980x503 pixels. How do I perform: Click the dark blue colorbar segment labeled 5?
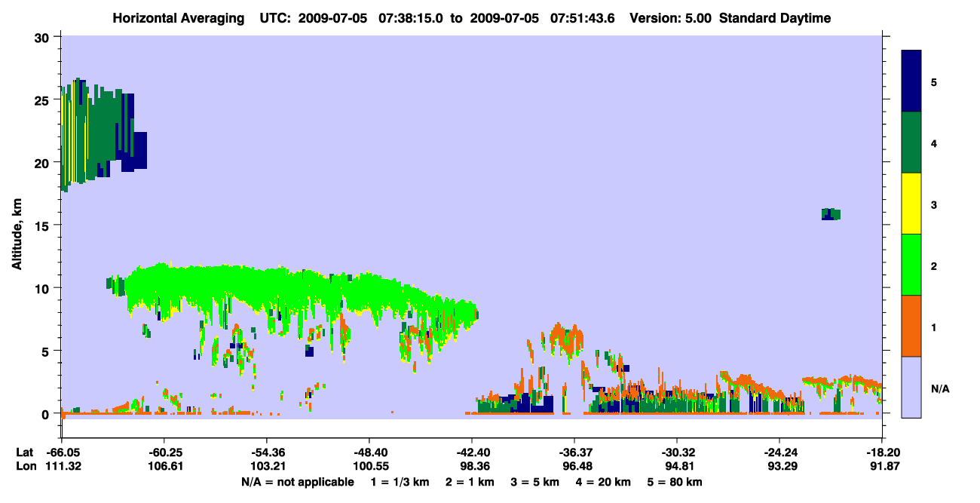[x=911, y=81]
